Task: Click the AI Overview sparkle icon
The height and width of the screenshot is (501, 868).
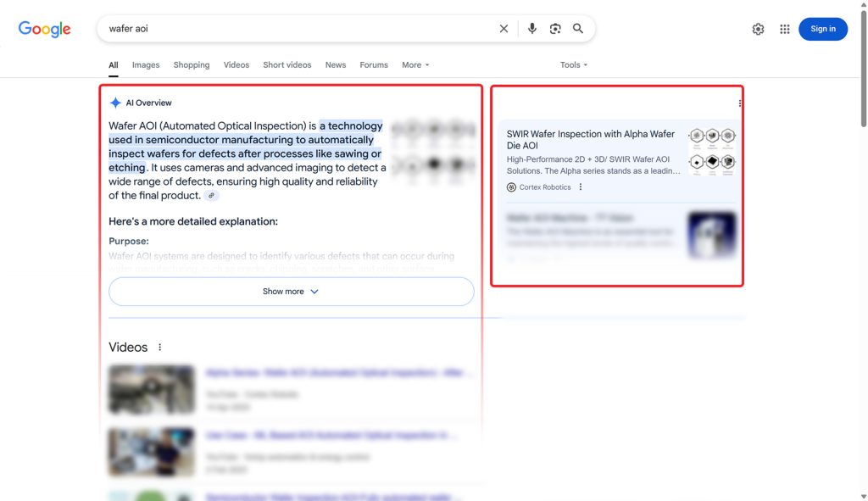Action: [115, 103]
